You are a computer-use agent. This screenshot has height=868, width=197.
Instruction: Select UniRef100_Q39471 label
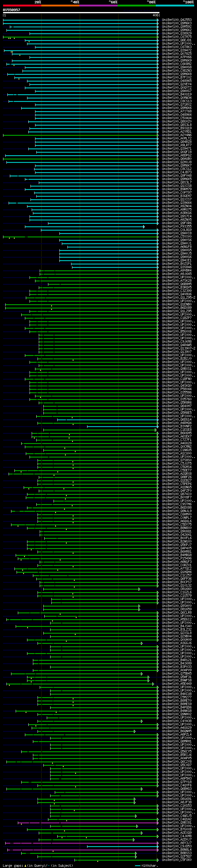tap(177, 149)
